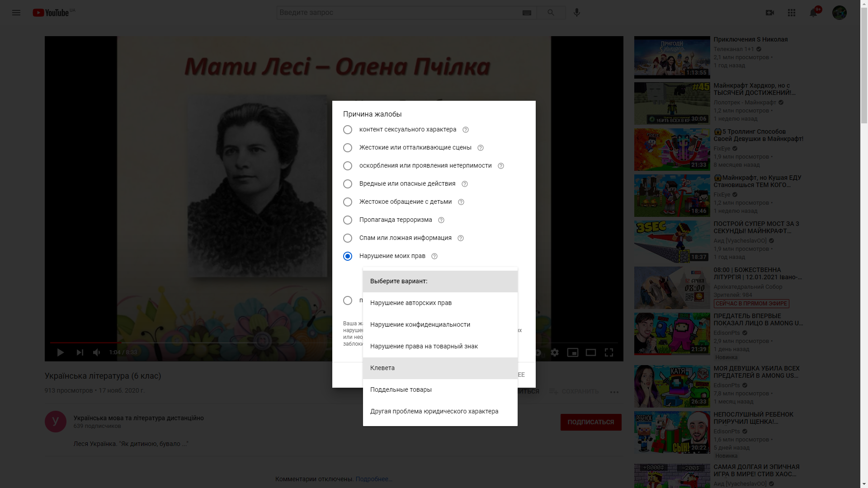
Task: Open channel 'Українська мова та література дистанційно'
Action: click(139, 418)
